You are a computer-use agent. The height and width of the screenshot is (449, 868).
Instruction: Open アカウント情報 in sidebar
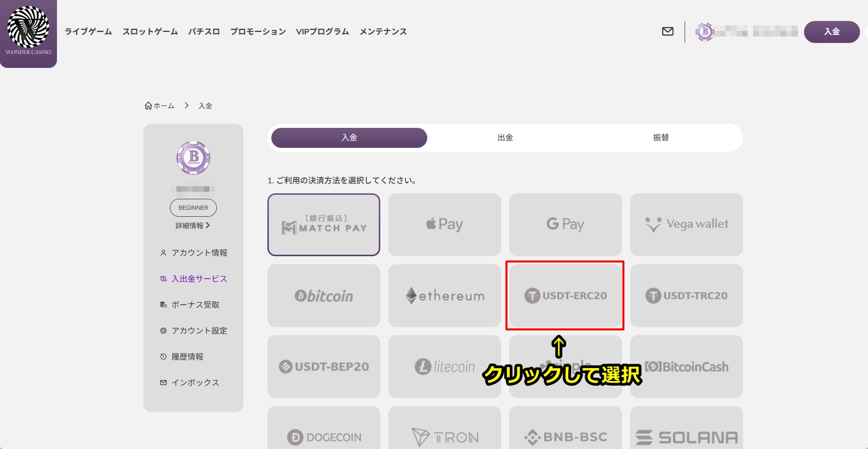pos(193,253)
